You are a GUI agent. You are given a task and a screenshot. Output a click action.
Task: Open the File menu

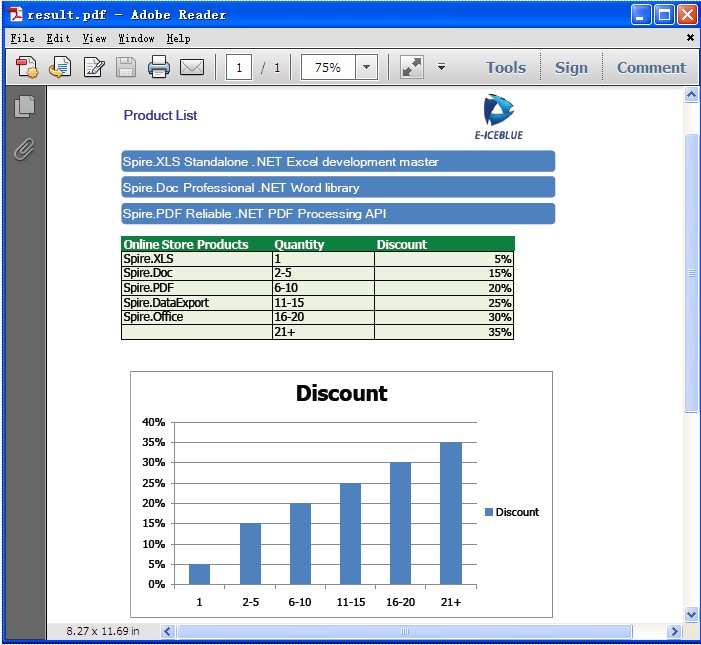click(22, 38)
